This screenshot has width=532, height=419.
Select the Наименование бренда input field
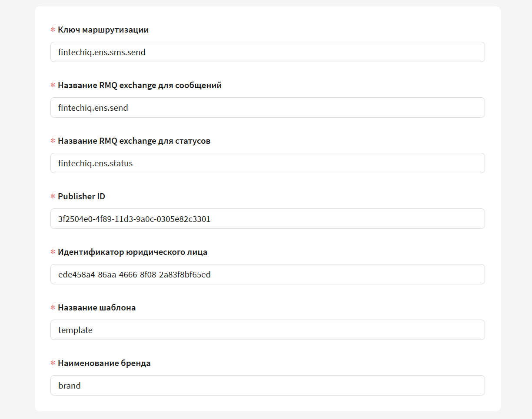coord(267,386)
